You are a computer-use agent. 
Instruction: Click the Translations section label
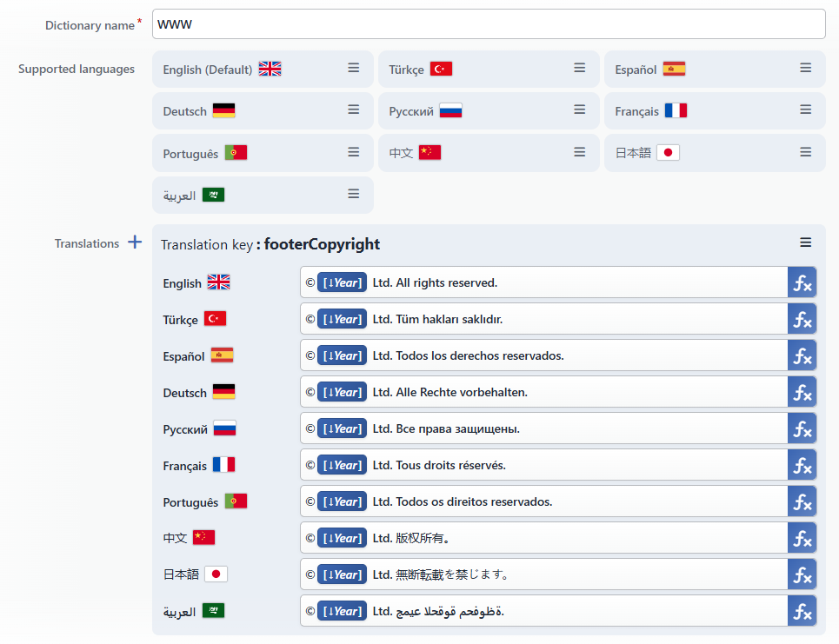(87, 243)
